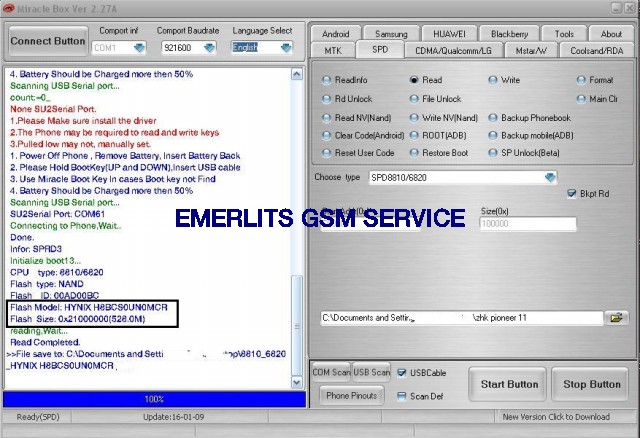Click the folder browse icon beside file path

pos(616,318)
